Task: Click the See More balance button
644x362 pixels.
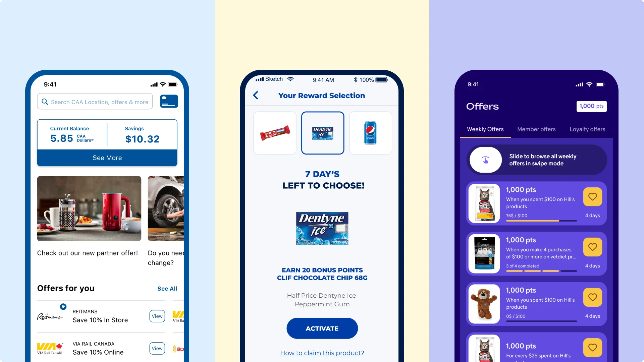Action: click(107, 158)
